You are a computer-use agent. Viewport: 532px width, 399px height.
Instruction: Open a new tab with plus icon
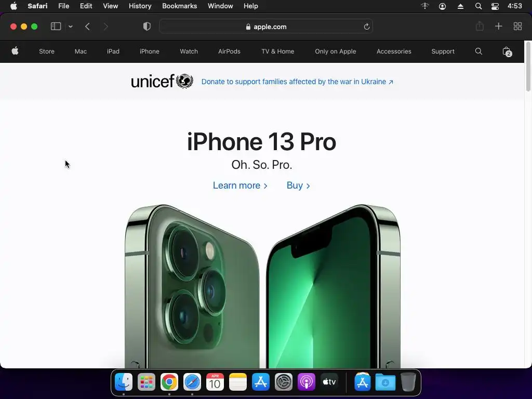pos(498,26)
